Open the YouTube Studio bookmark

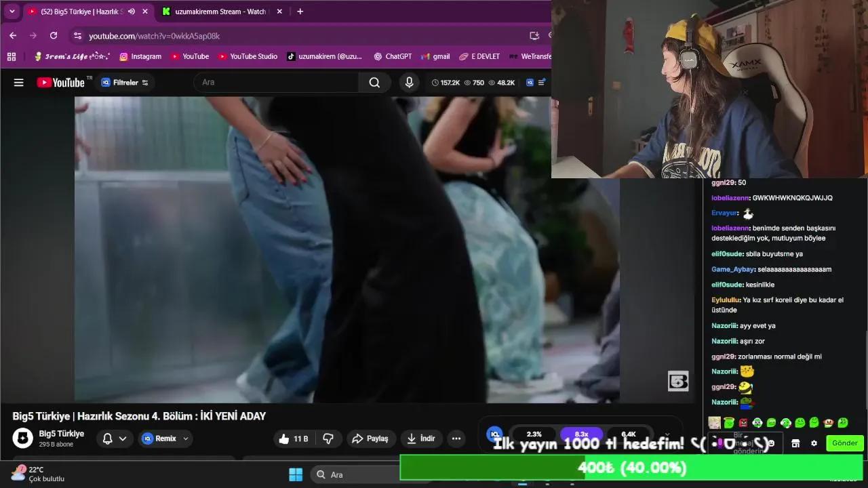point(248,57)
